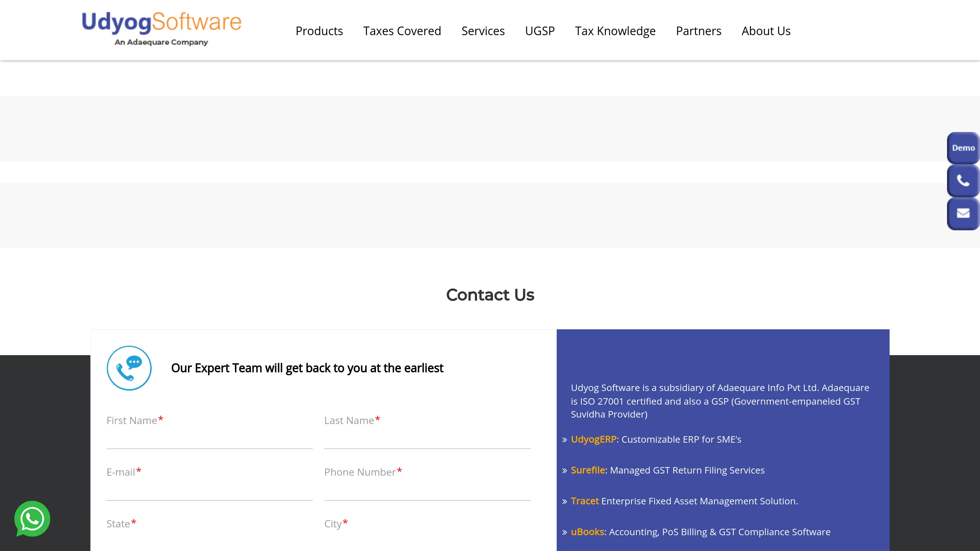Open the Taxes Covered navigation menu
980x551 pixels.
pos(402,30)
